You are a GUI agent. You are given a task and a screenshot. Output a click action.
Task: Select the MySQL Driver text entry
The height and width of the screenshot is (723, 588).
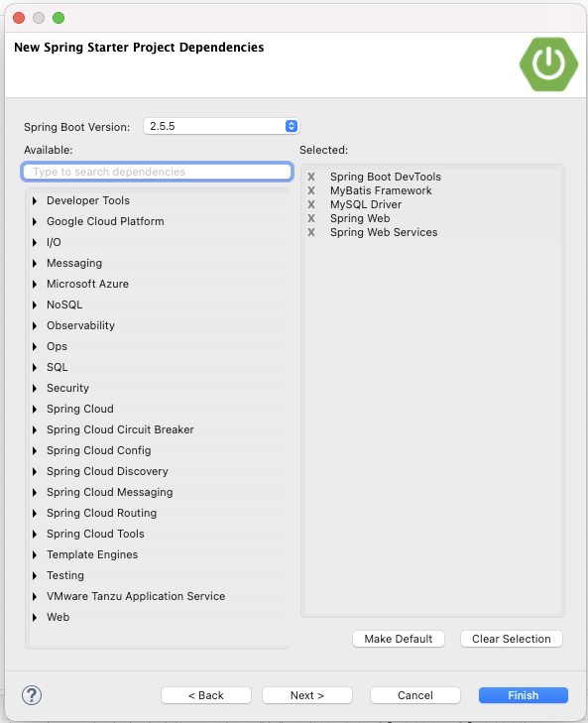[x=366, y=204]
